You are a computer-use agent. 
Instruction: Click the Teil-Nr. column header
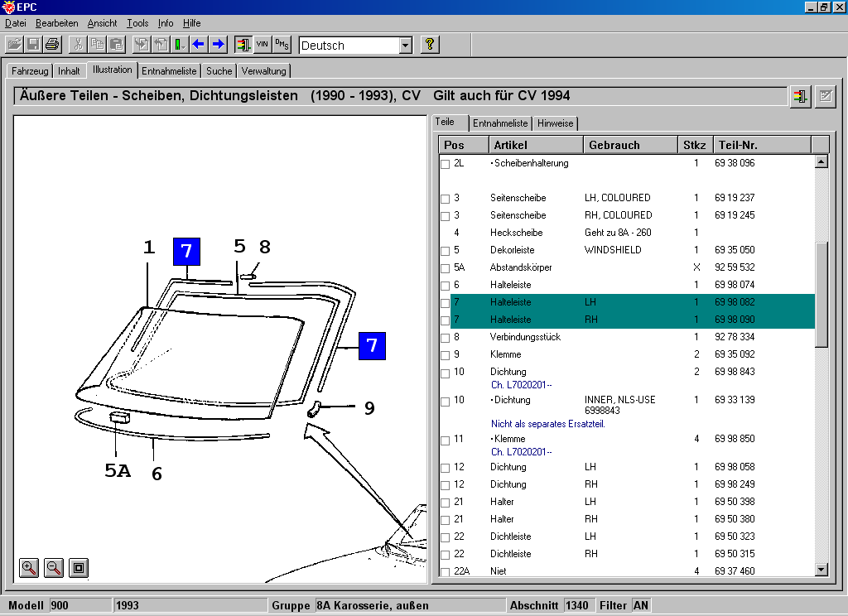(762, 145)
